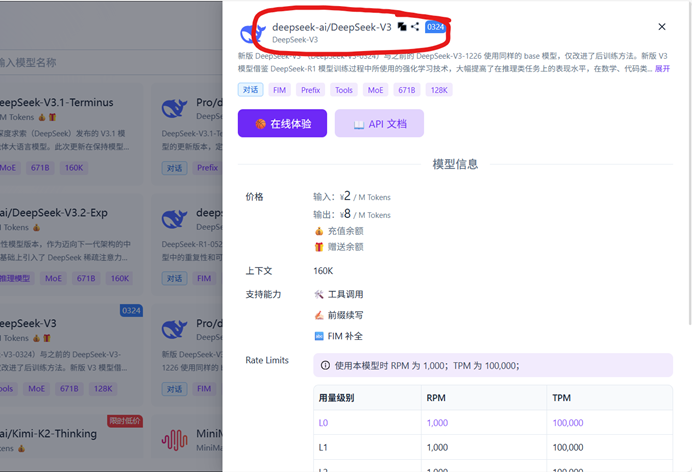Click the DeepSeek whale logo in panel header

tap(252, 33)
